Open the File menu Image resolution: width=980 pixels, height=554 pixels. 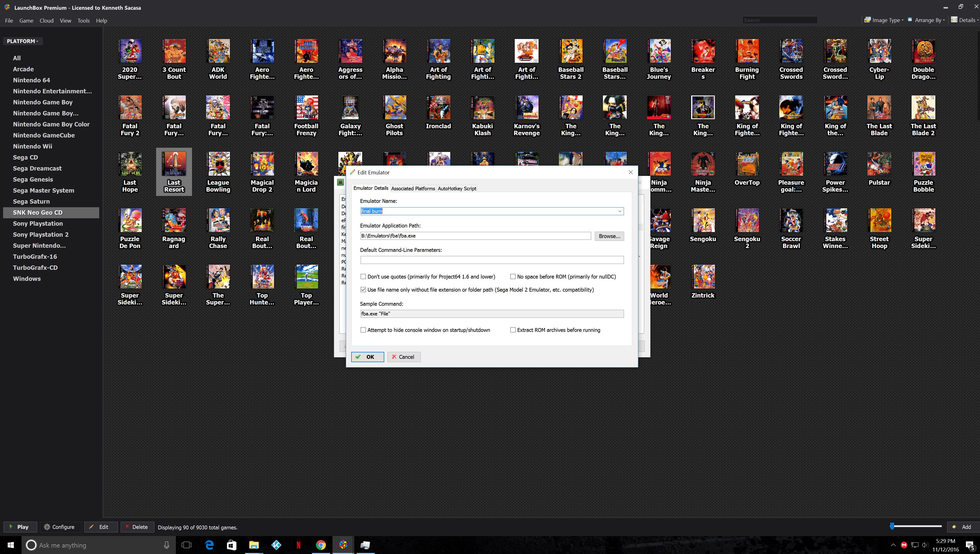pyautogui.click(x=9, y=21)
